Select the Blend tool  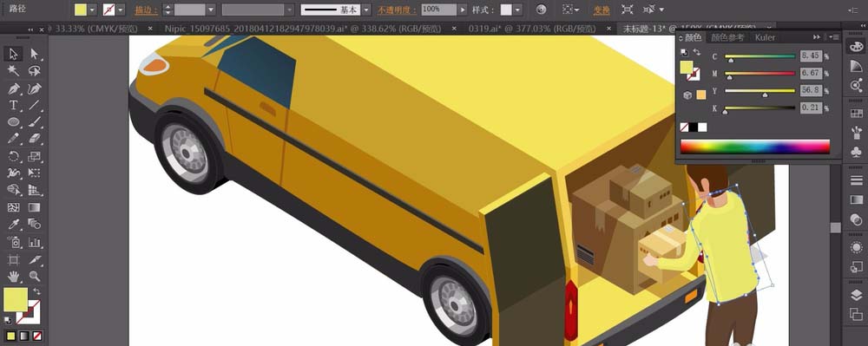click(x=35, y=225)
